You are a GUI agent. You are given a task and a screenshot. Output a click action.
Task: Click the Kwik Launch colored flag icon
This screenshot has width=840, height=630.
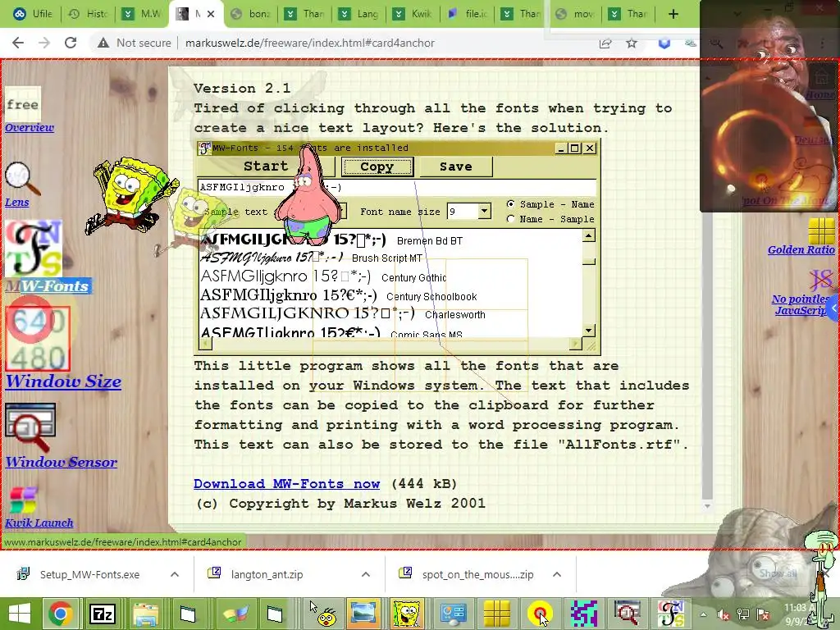point(23,500)
